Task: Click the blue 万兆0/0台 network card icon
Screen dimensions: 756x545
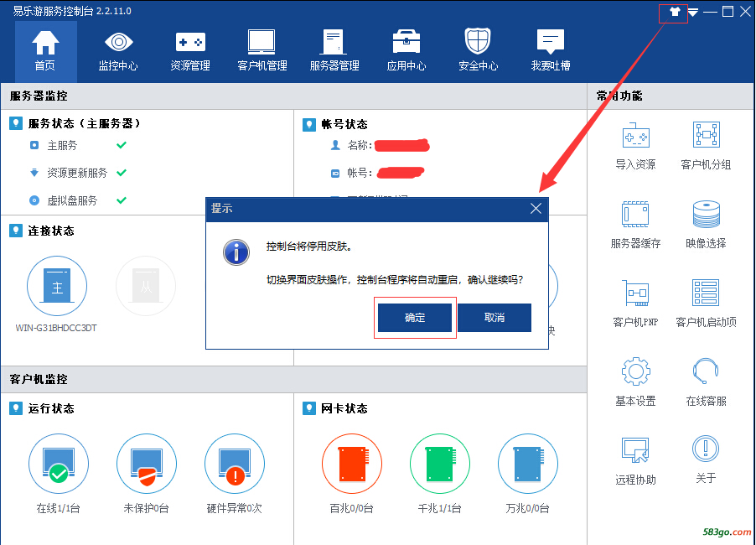Action: [x=528, y=464]
